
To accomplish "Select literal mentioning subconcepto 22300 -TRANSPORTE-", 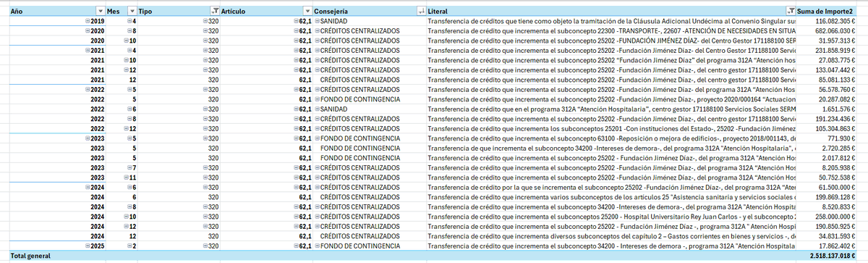I will point(612,32).
